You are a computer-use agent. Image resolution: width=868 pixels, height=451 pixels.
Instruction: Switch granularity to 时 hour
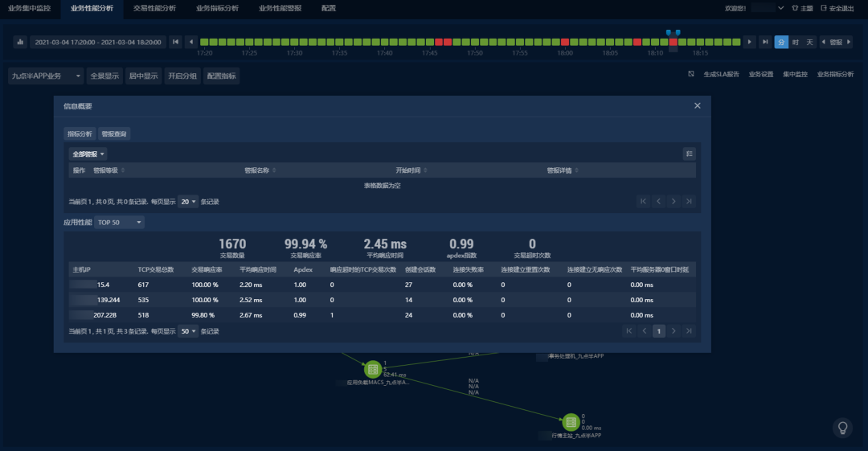click(796, 42)
